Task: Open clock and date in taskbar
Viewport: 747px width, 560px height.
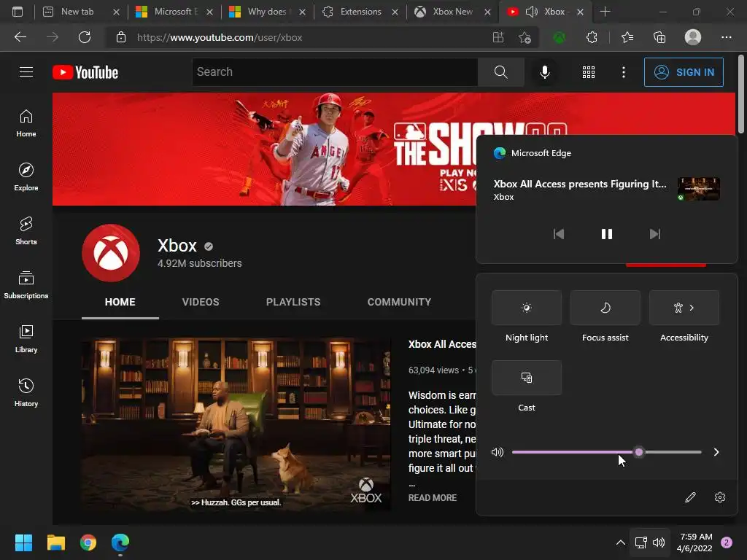Action: [x=694, y=542]
